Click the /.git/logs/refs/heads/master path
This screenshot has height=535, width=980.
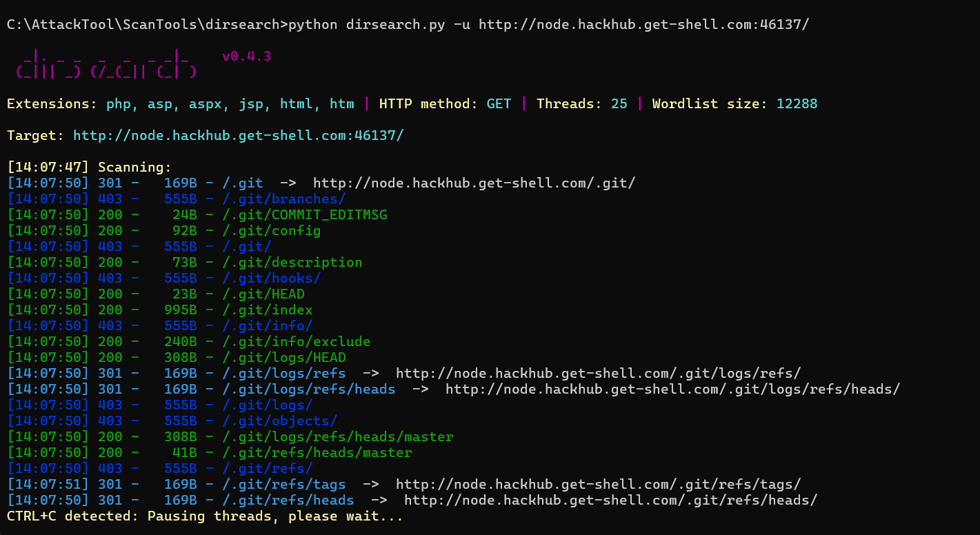coord(337,436)
